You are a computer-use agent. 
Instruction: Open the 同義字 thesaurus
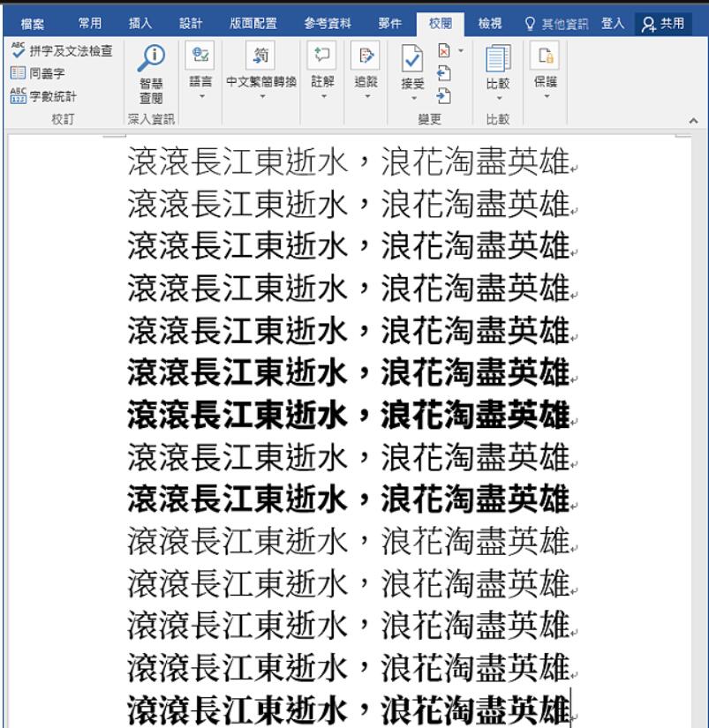38,73
